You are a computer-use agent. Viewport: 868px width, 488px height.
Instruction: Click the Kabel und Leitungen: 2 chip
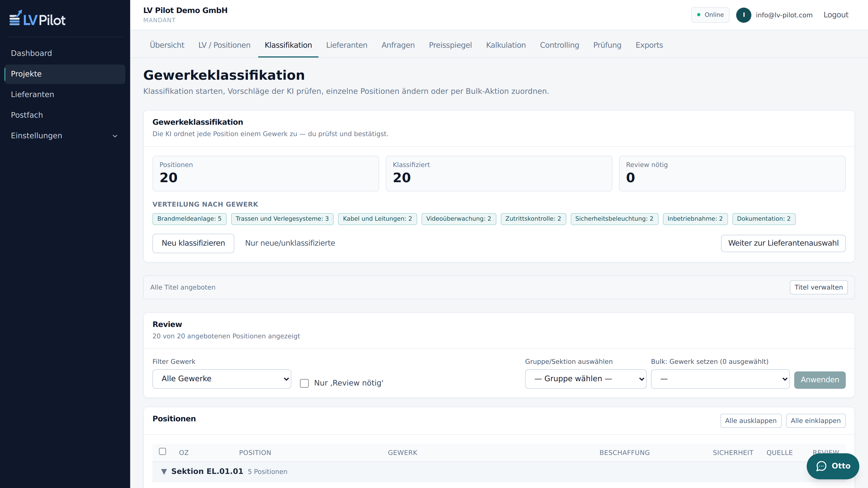point(377,219)
